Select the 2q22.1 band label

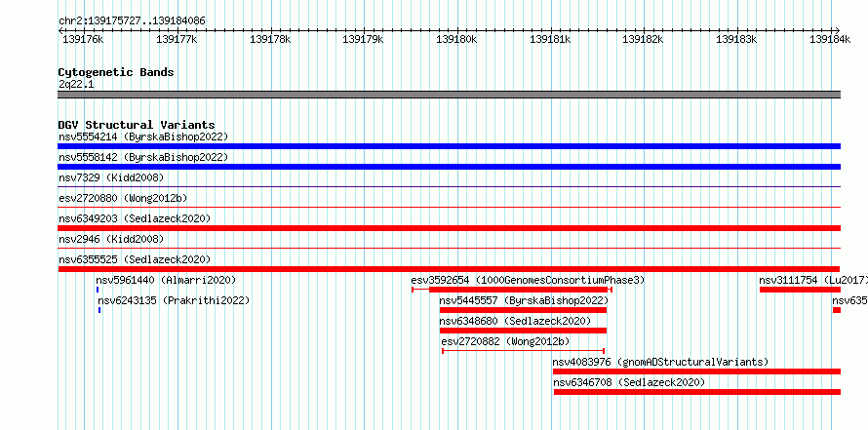click(76, 84)
